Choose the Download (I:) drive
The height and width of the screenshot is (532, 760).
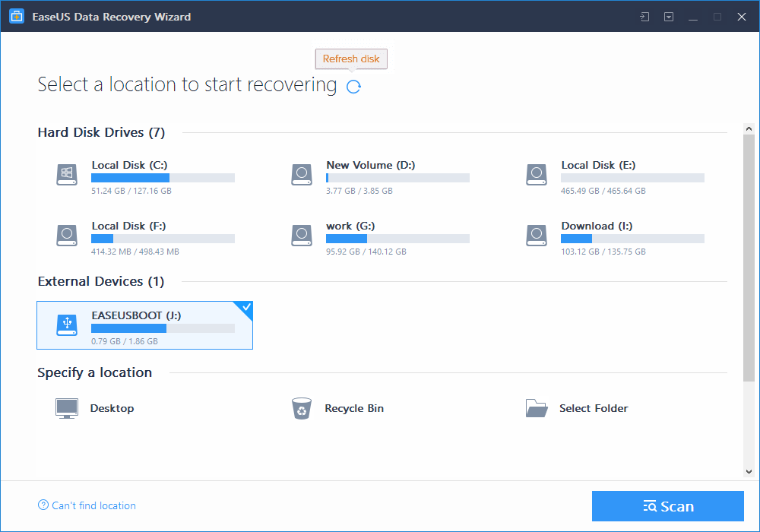coord(597,226)
